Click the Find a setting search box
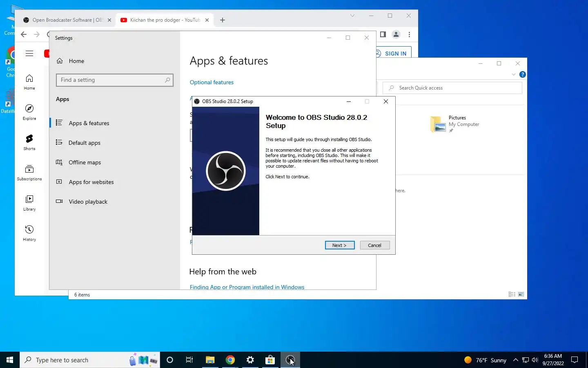 point(115,80)
